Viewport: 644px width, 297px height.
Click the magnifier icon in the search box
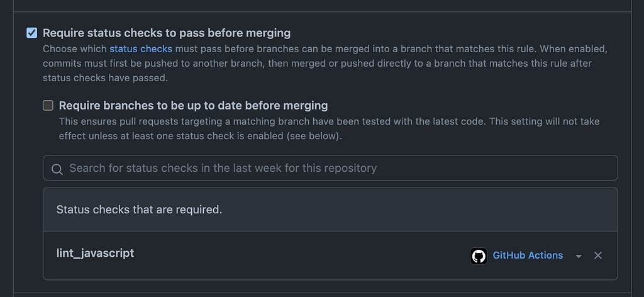coord(57,169)
